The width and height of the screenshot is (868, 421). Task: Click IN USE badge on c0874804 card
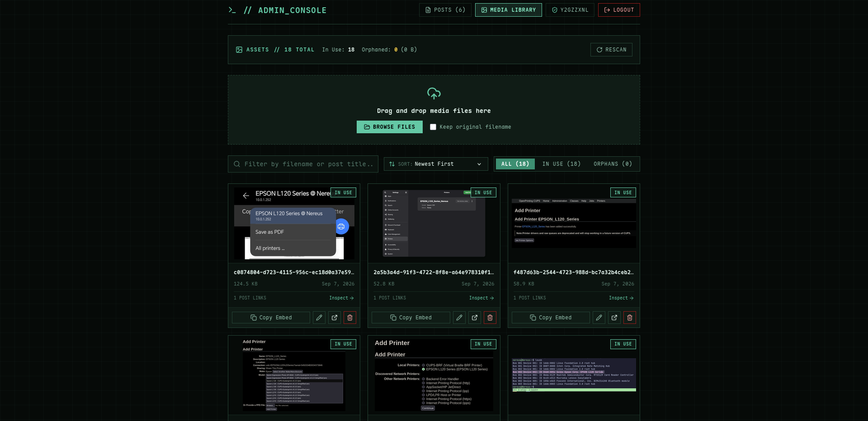pyautogui.click(x=343, y=192)
